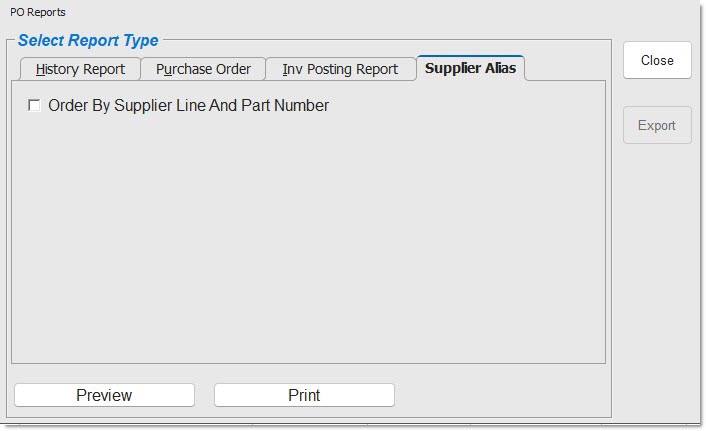Dismiss the PO Reports dialog with Close
Screen dimensions: 706x431
657,60
